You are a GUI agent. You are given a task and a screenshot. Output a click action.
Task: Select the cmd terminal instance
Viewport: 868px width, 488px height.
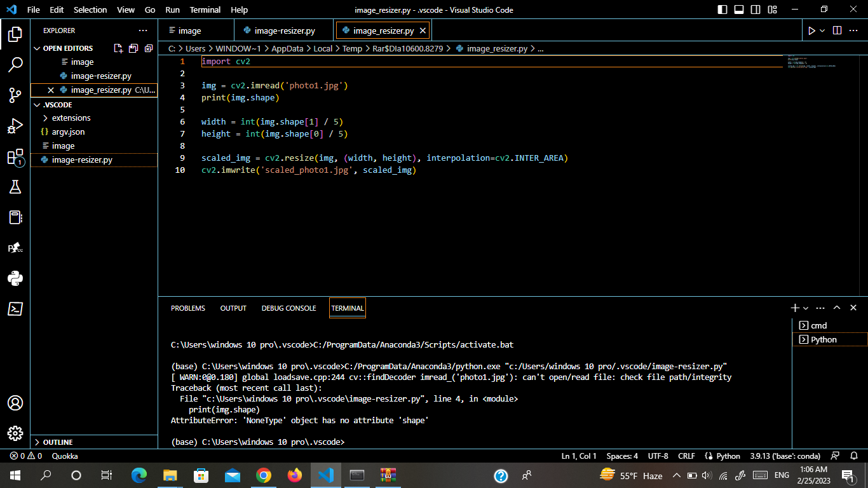(830, 325)
